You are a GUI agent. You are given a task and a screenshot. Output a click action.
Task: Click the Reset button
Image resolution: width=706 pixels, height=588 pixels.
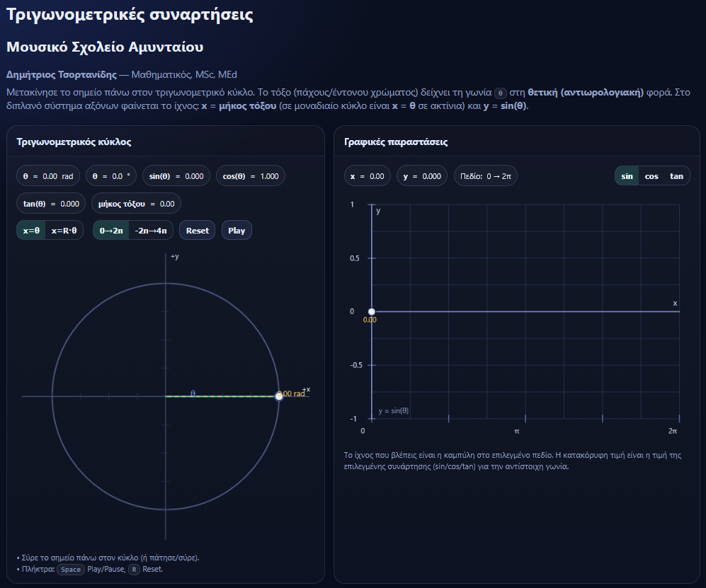[197, 231]
